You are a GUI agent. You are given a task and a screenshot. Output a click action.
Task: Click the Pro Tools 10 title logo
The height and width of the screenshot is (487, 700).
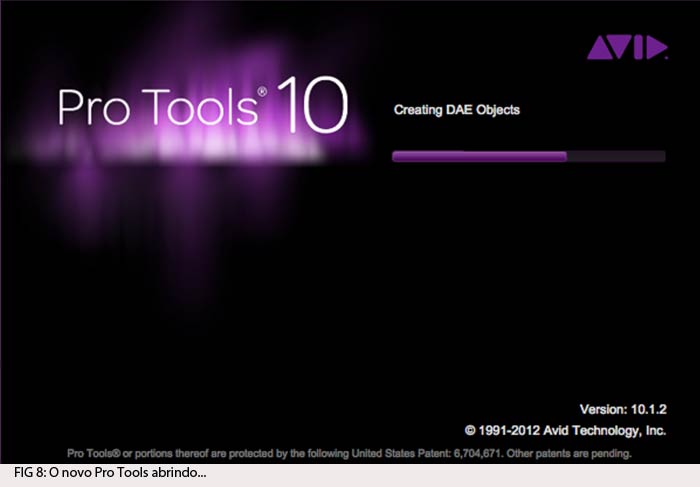tap(203, 105)
